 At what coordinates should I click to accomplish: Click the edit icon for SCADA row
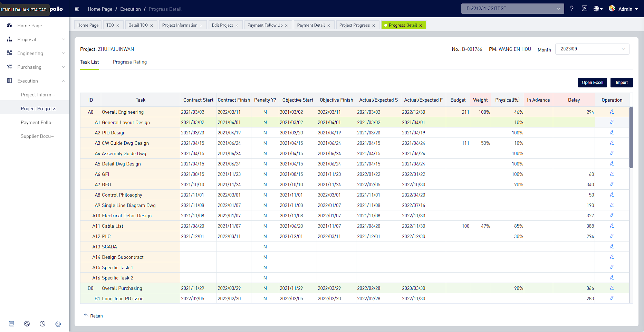tap(612, 247)
